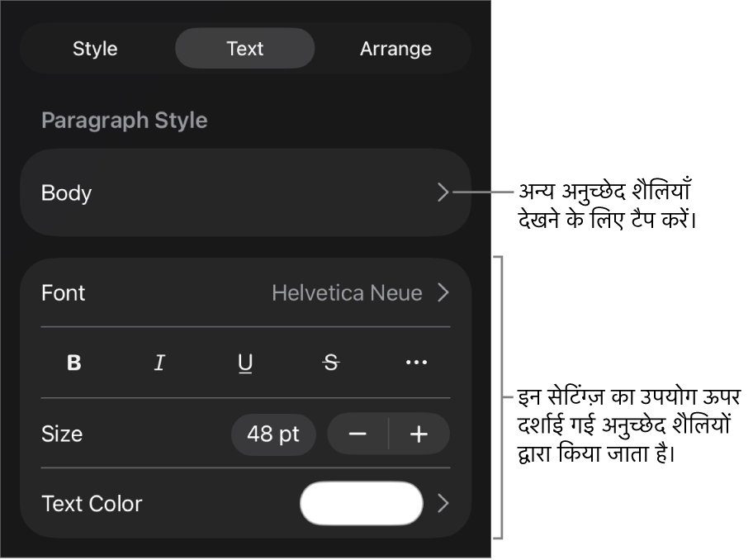753x560 pixels.
Task: Select the Text tab
Action: click(x=245, y=49)
